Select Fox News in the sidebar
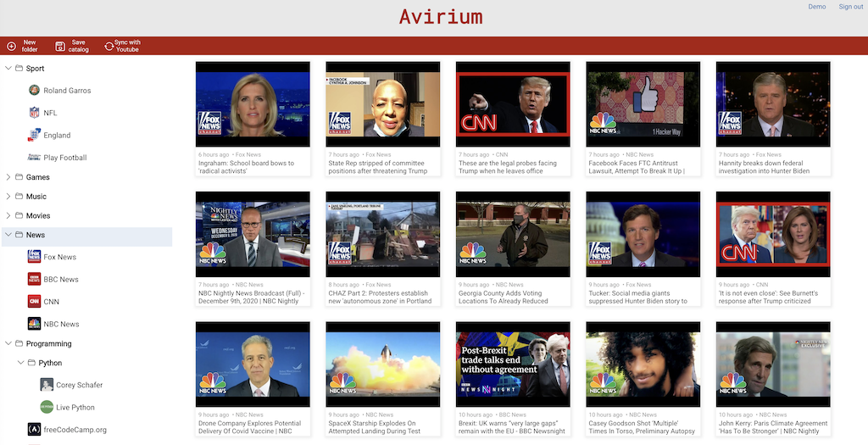Screen dimensions: 868x445 coord(59,257)
